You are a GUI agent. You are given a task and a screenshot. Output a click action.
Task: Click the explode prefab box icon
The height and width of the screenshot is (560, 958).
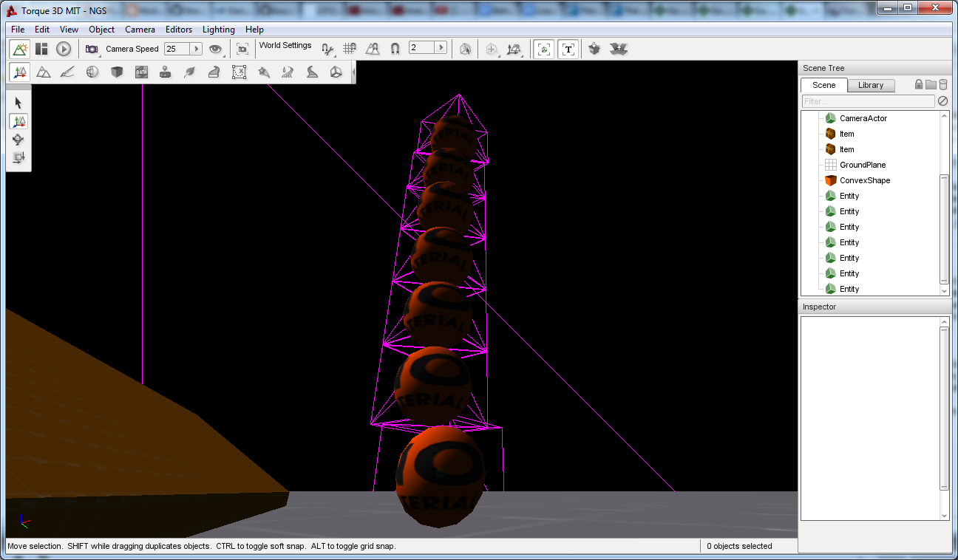point(618,49)
